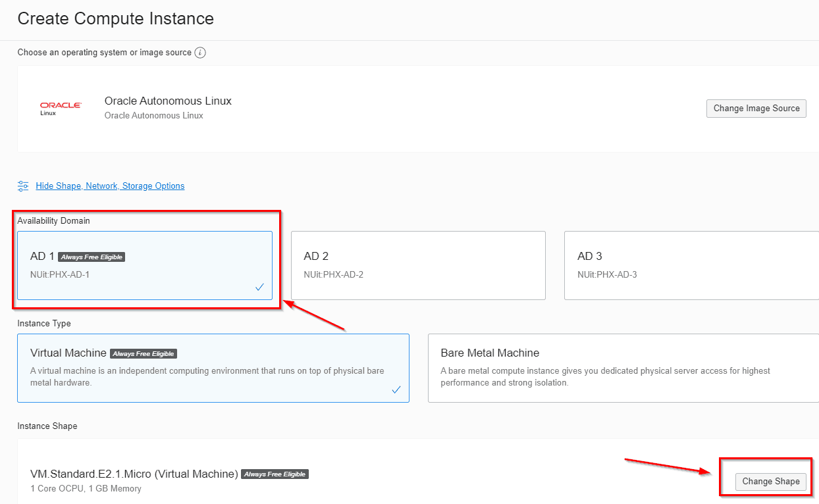Image resolution: width=819 pixels, height=504 pixels.
Task: Choose Bare Metal Machine instance type
Action: coord(623,368)
